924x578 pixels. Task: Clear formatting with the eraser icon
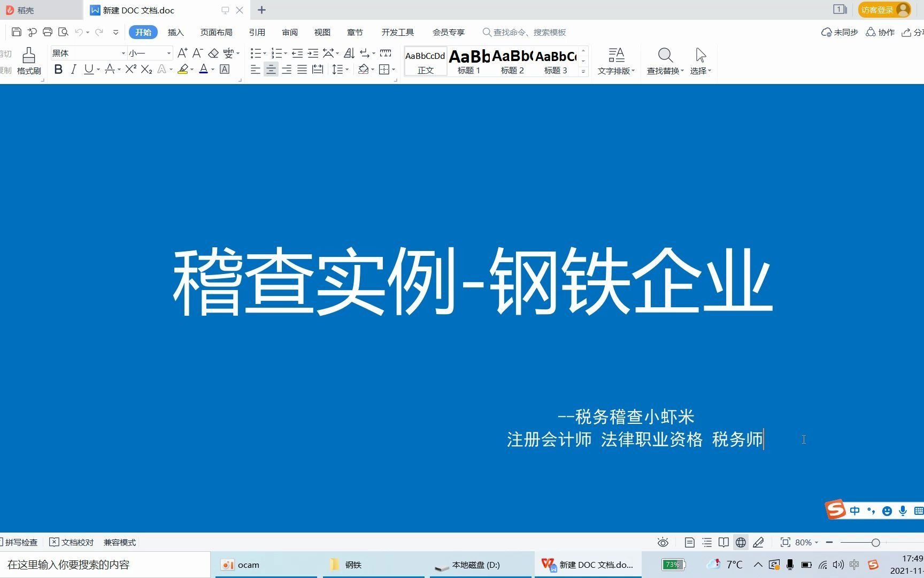213,53
